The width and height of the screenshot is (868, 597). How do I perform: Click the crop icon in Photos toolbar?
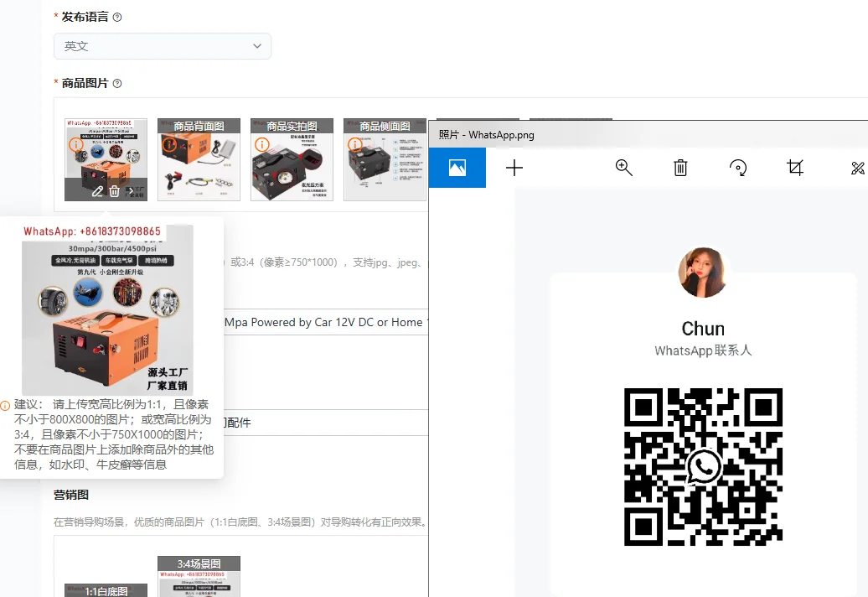click(795, 168)
